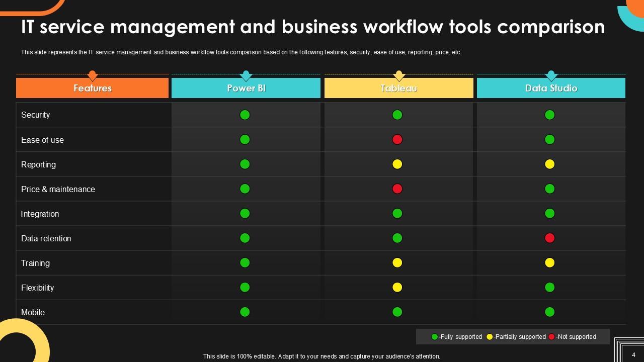This screenshot has width=644, height=362.
Task: Click the Power BI Integration status dot
Action: (x=245, y=214)
